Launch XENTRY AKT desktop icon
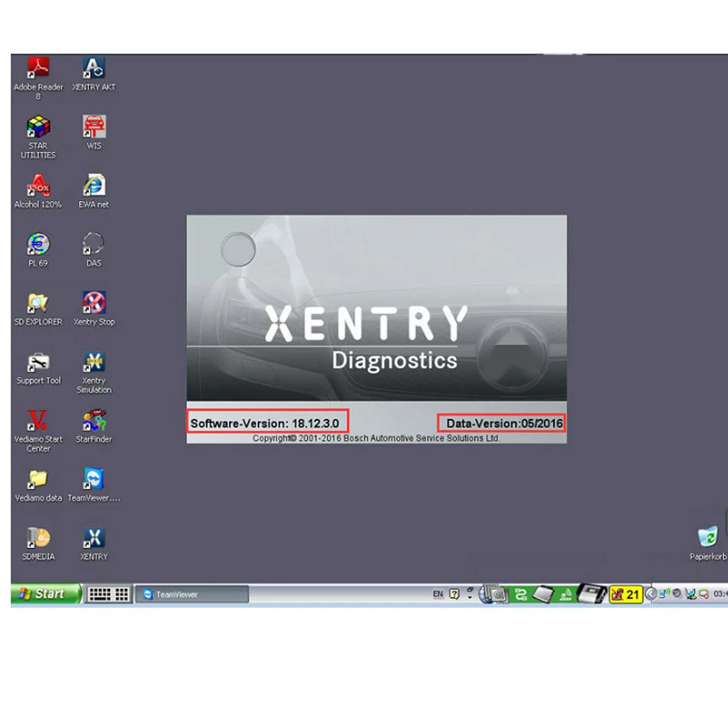The width and height of the screenshot is (728, 728). point(93,74)
